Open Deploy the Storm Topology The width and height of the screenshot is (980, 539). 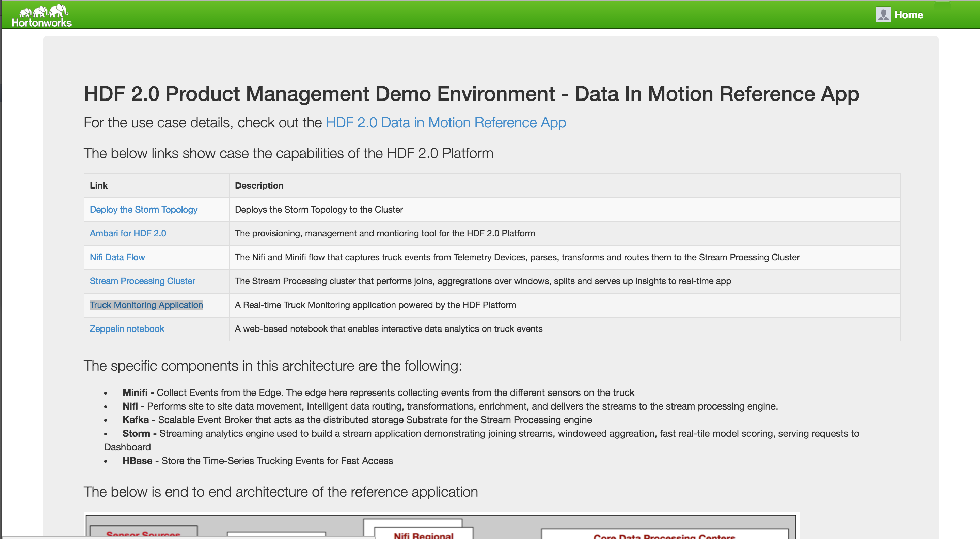click(143, 209)
